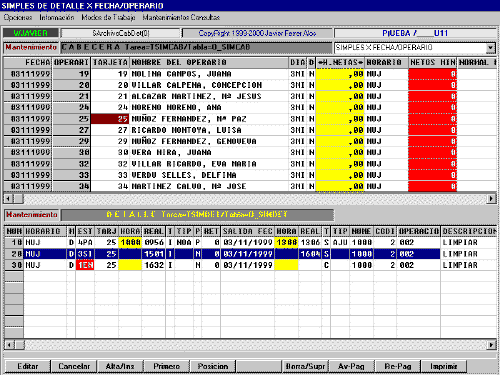Screen dimensions: 500x375
Task: Click the DESCRIPCION column header in detail grid
Action: click(x=469, y=231)
